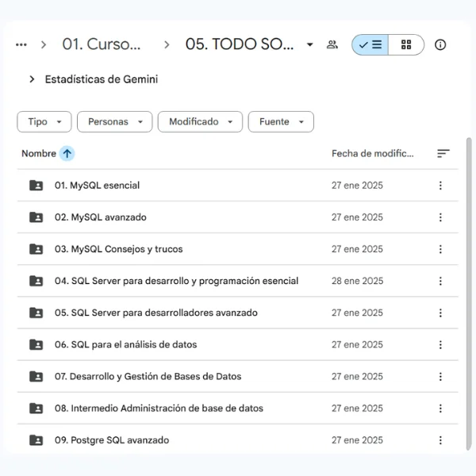Open the Tipo filter dropdown
Screen dimensions: 476x476
click(x=44, y=121)
